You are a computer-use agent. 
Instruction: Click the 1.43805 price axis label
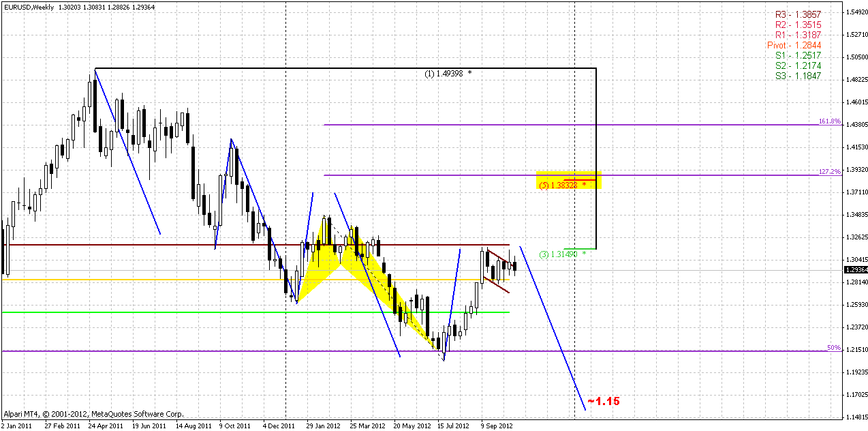(856, 125)
